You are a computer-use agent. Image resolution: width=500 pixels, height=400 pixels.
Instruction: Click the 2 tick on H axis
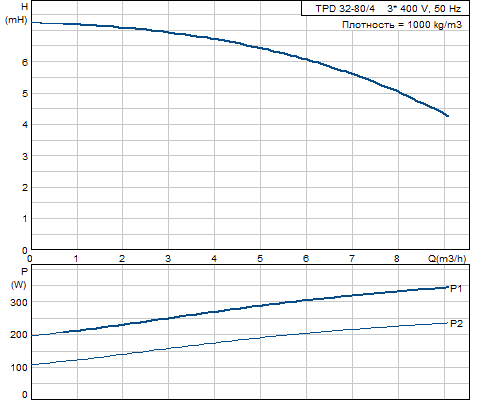click(25, 188)
